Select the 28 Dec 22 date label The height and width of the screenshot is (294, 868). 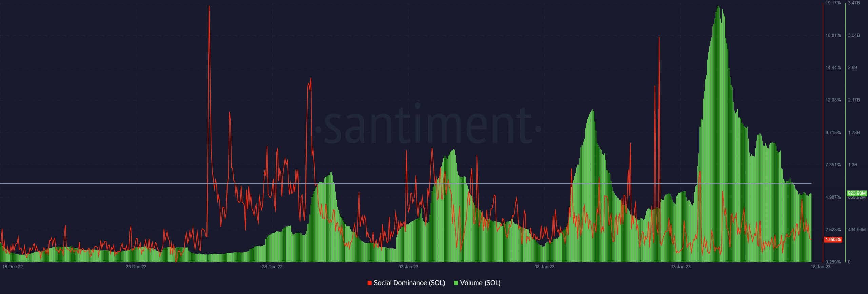click(x=272, y=267)
